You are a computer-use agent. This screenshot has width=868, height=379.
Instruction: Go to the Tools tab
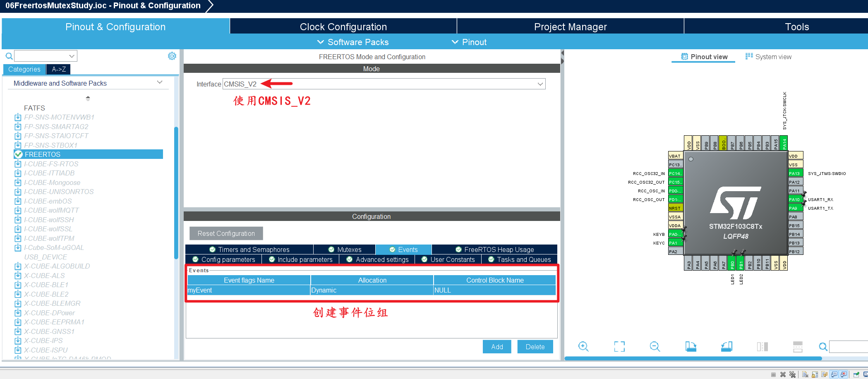(797, 27)
